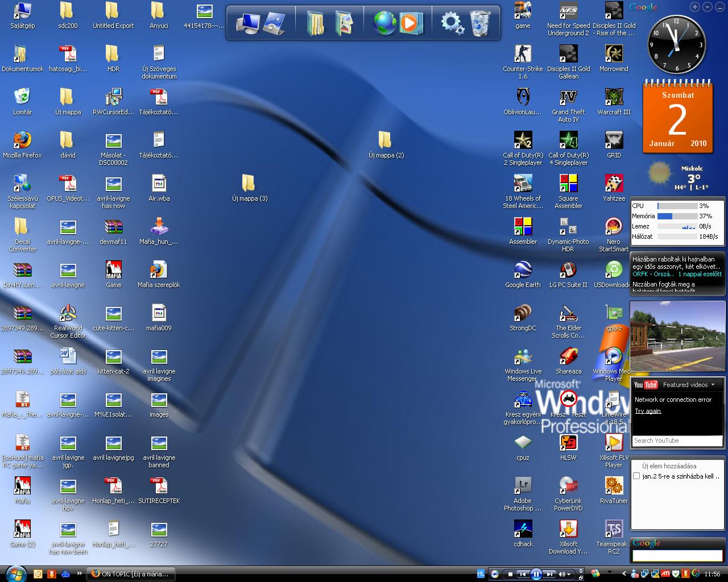
Task: Select the Új mappa (3) folder
Action: coord(249,189)
